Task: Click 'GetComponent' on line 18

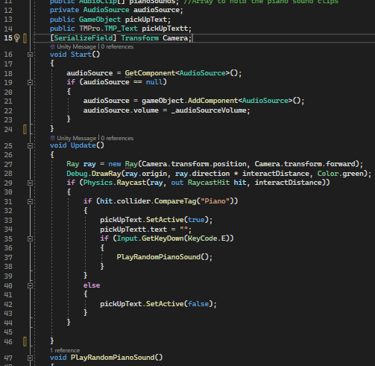Action: 150,73
